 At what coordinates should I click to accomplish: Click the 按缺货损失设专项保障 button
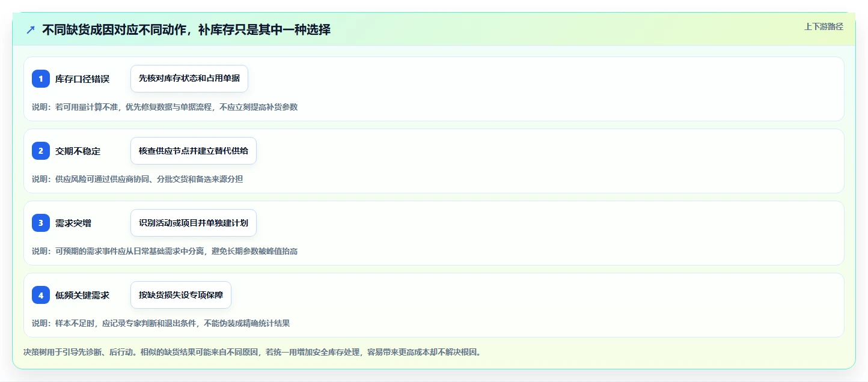pyautogui.click(x=181, y=295)
